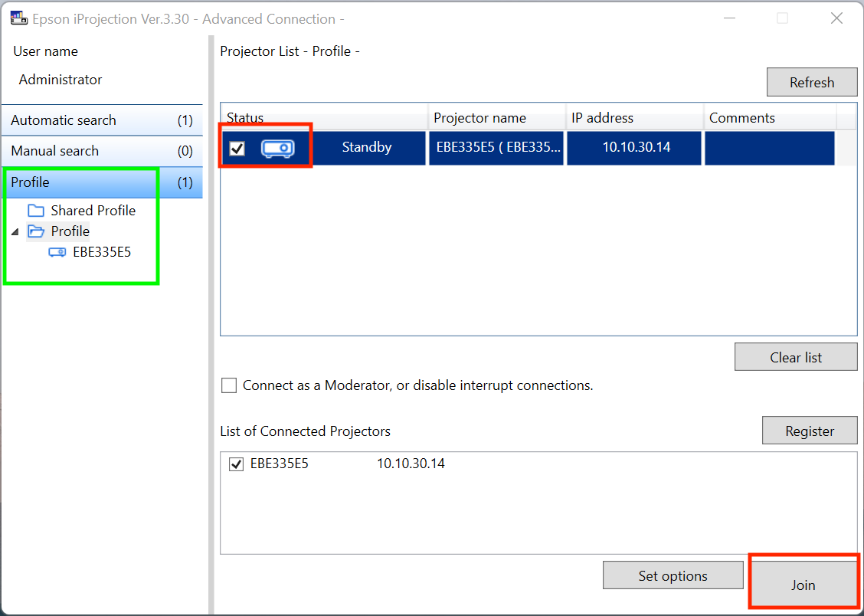Open the Manual search section

tap(102, 151)
